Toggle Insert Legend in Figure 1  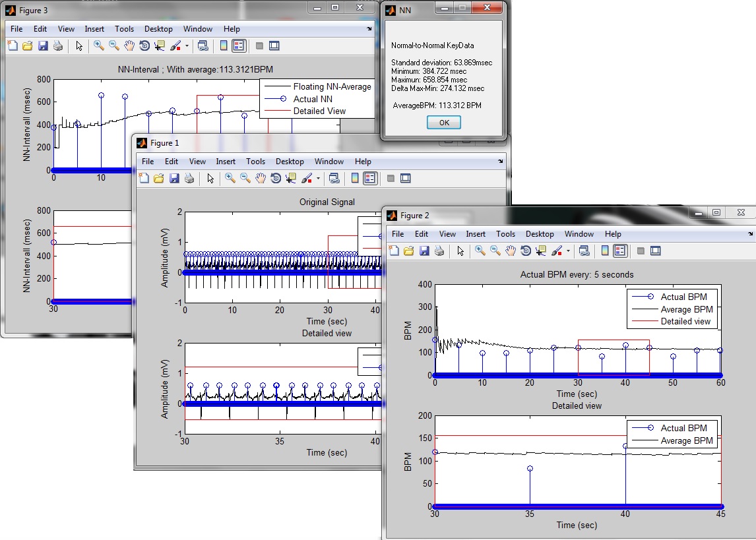(x=371, y=178)
